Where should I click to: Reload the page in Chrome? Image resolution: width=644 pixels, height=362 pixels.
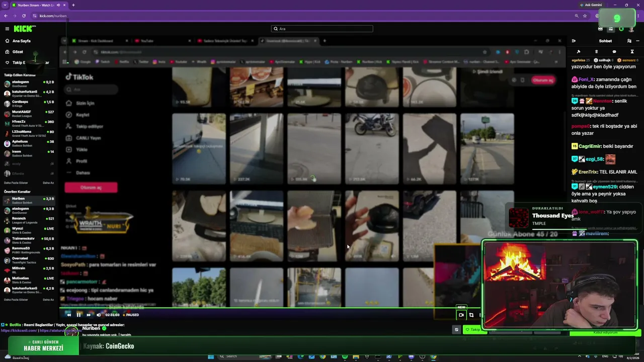(24, 16)
